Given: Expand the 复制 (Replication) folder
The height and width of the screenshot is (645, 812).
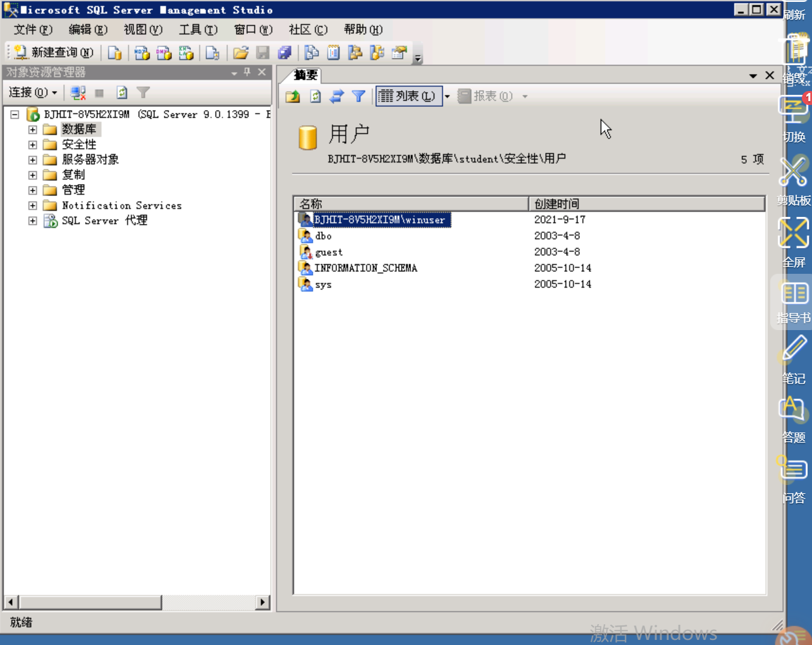Looking at the screenshot, I should point(32,175).
